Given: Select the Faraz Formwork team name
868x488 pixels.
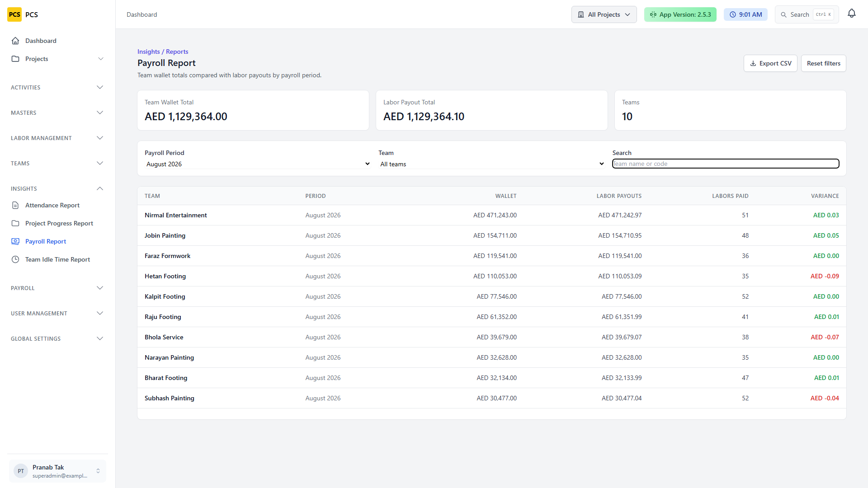Looking at the screenshot, I should [x=167, y=256].
